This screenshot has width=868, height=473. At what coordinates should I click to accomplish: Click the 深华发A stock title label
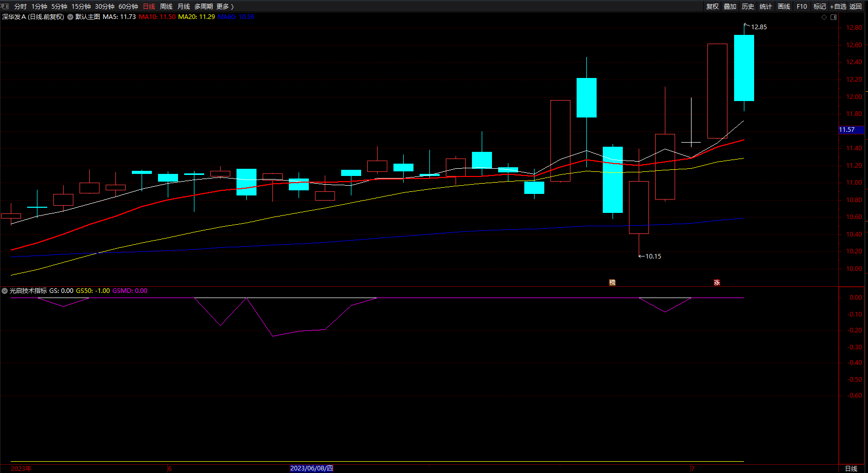tap(33, 17)
